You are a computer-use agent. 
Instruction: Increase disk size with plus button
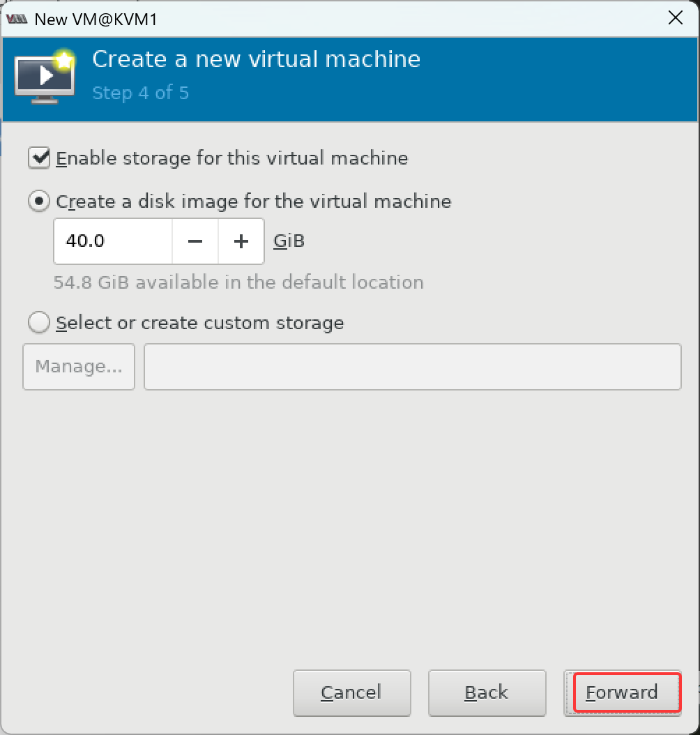pos(241,241)
